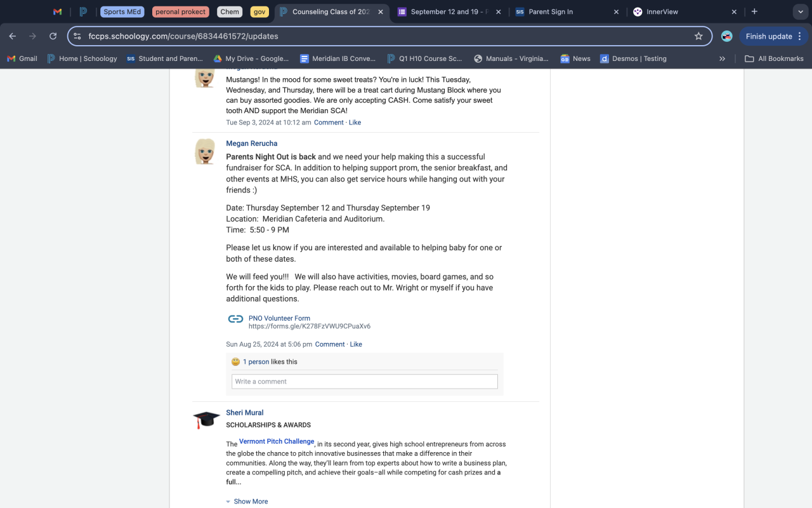Open a new browser tab
The width and height of the screenshot is (812, 508).
click(754, 11)
